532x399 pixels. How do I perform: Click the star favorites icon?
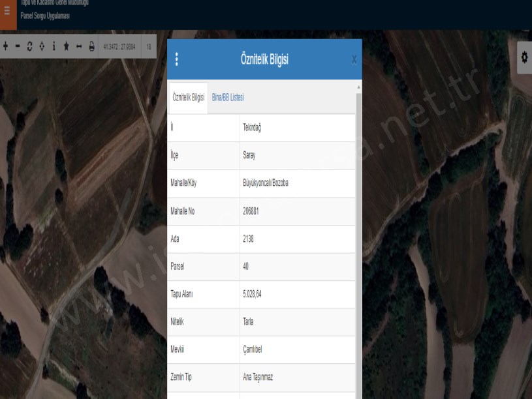pos(66,47)
